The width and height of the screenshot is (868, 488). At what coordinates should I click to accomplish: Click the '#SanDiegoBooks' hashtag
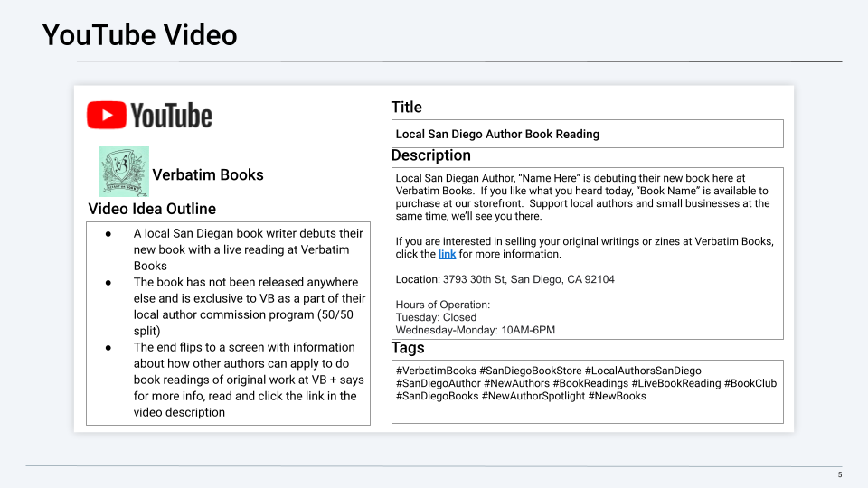click(438, 396)
